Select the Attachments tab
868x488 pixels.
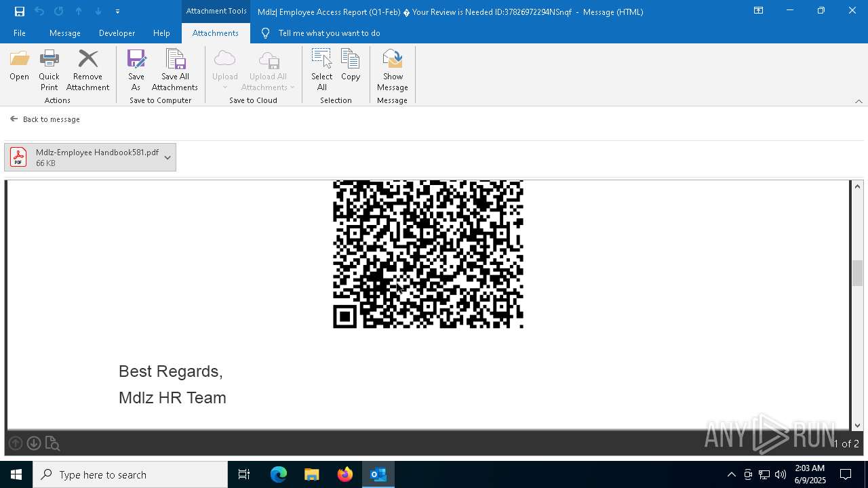(215, 33)
